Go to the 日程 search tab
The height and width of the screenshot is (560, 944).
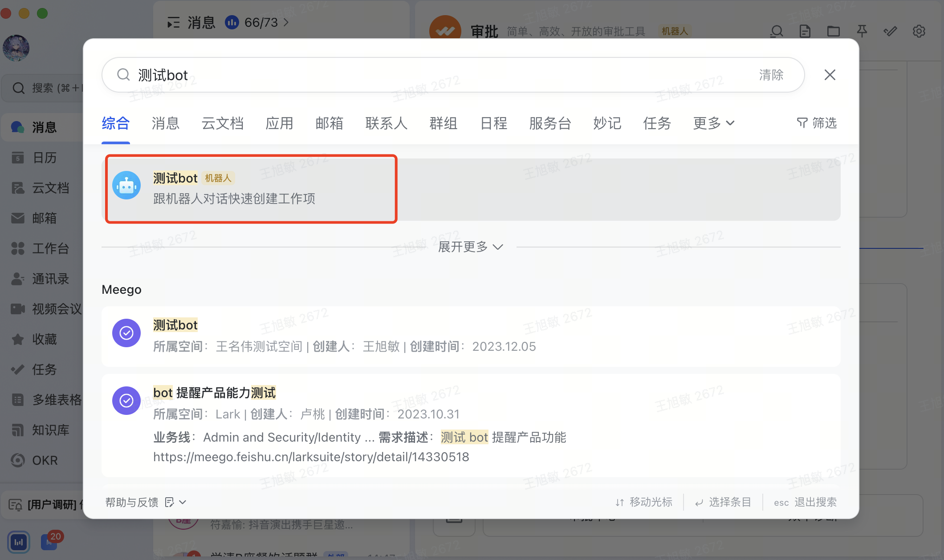click(493, 123)
